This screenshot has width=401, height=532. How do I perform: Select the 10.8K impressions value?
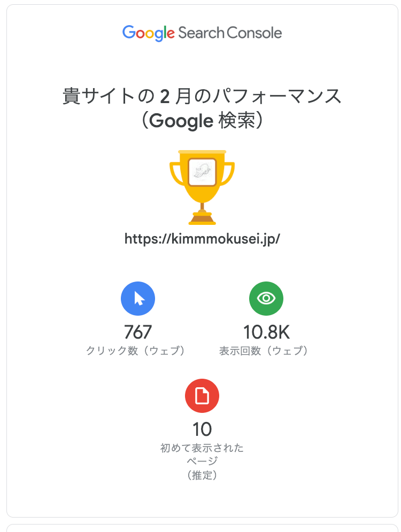(266, 332)
